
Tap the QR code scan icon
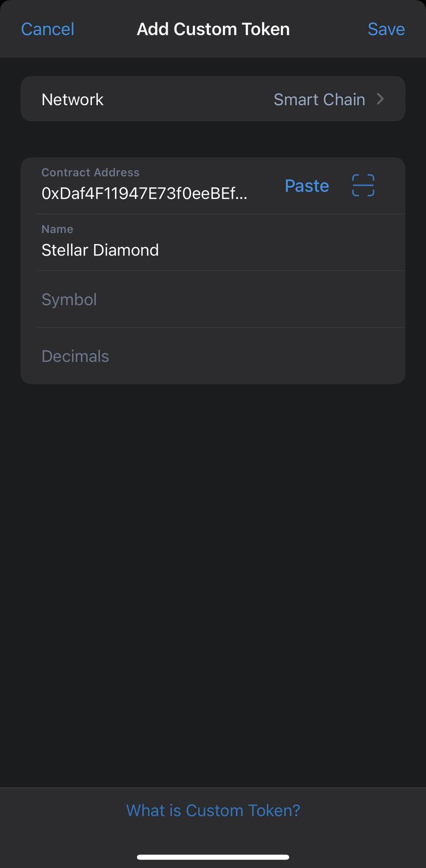tap(363, 185)
